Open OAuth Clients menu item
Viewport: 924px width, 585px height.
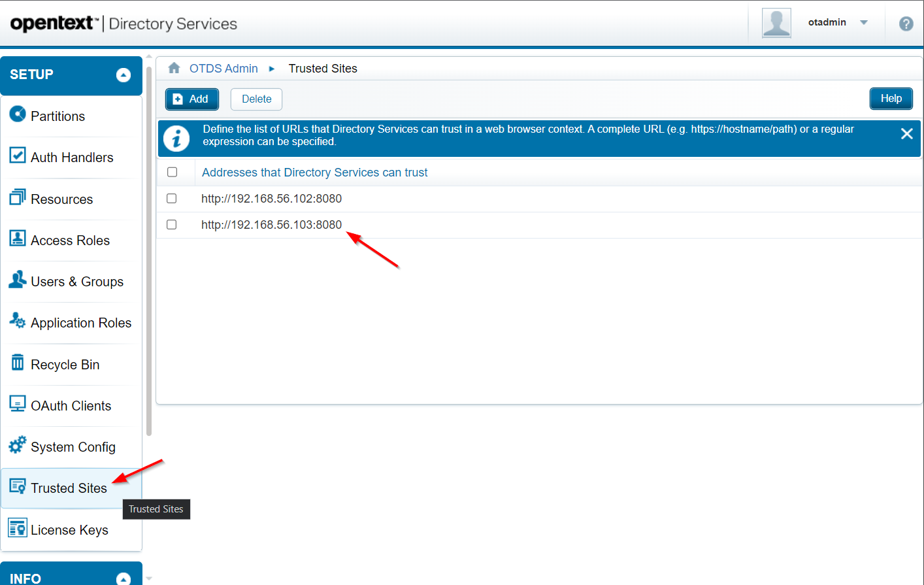71,406
